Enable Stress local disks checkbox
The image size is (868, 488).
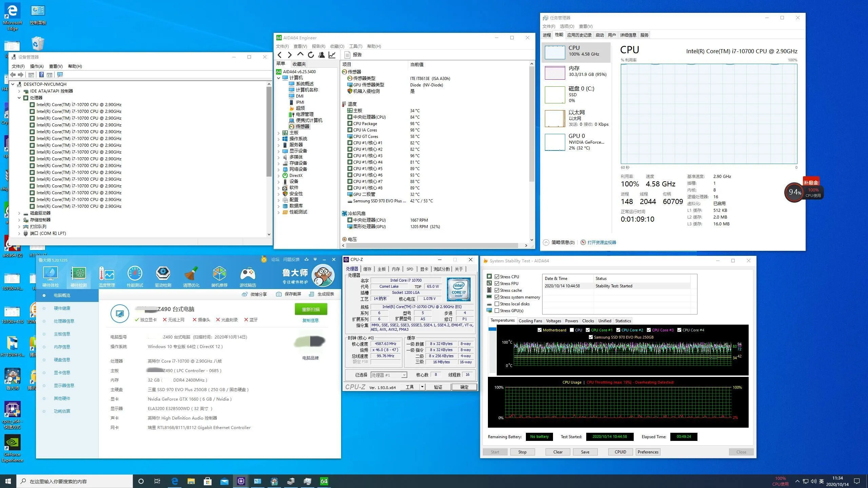pyautogui.click(x=497, y=304)
